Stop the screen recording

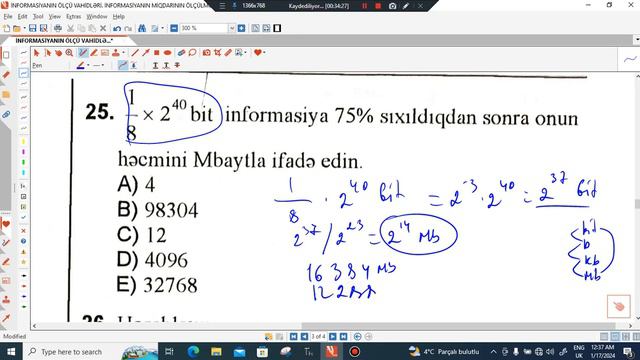pyautogui.click(x=378, y=6)
